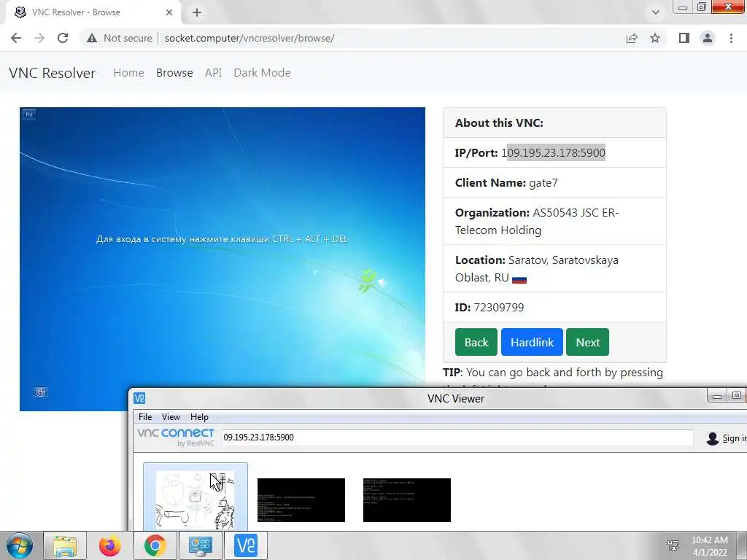This screenshot has width=747, height=560.
Task: Click the Windows 7 VNC screenshot preview
Action: (222, 259)
